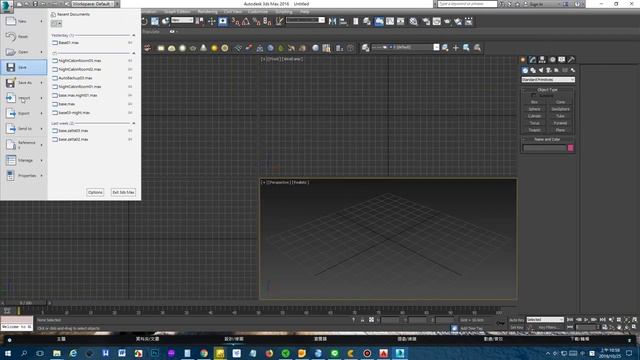Select the Geometry category icon
Viewport: 640px width, 360px height.
point(525,70)
